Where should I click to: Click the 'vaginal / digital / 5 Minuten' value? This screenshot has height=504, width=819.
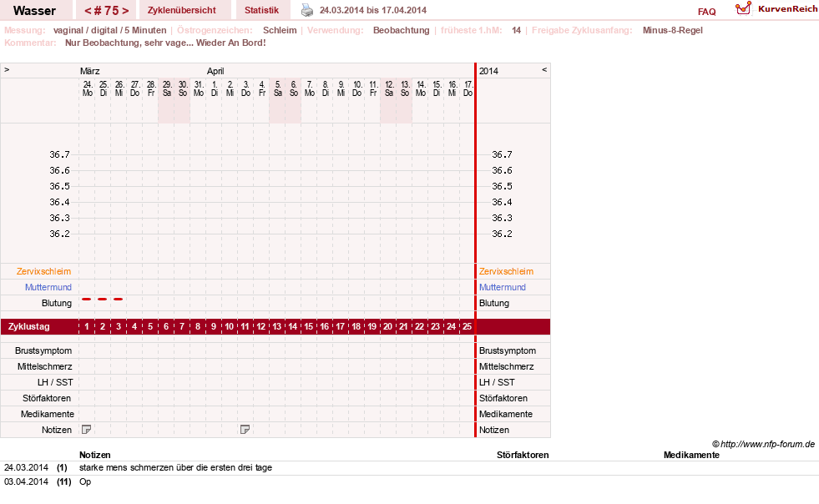tap(109, 30)
